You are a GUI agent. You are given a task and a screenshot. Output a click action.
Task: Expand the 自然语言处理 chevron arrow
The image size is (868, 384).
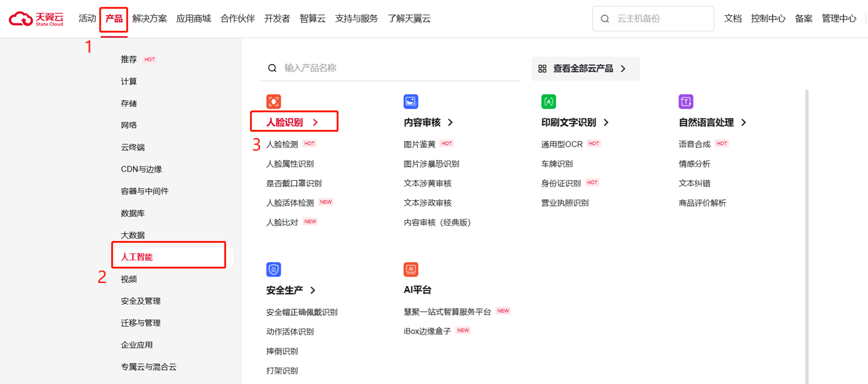(744, 122)
